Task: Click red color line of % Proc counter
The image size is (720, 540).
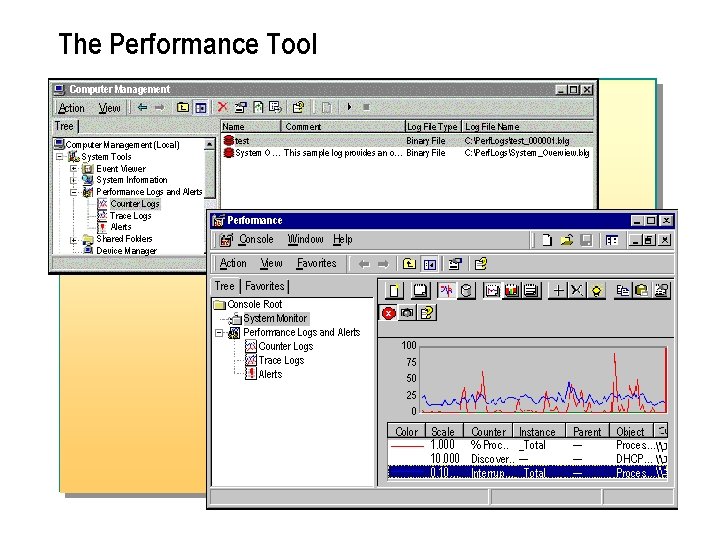Action: click(x=407, y=445)
